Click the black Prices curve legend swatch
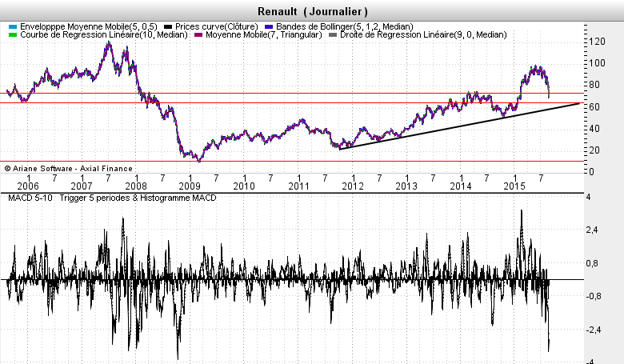Image resolution: width=624 pixels, height=364 pixels. [x=168, y=26]
